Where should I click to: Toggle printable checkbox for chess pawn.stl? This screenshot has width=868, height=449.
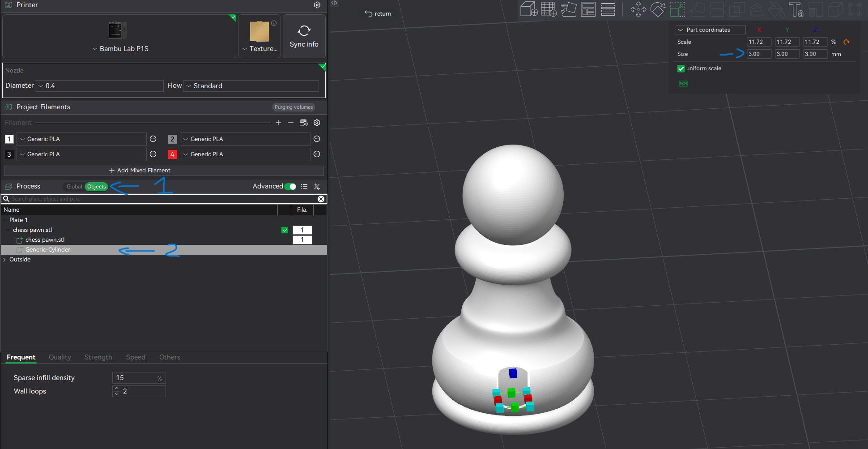click(x=285, y=230)
